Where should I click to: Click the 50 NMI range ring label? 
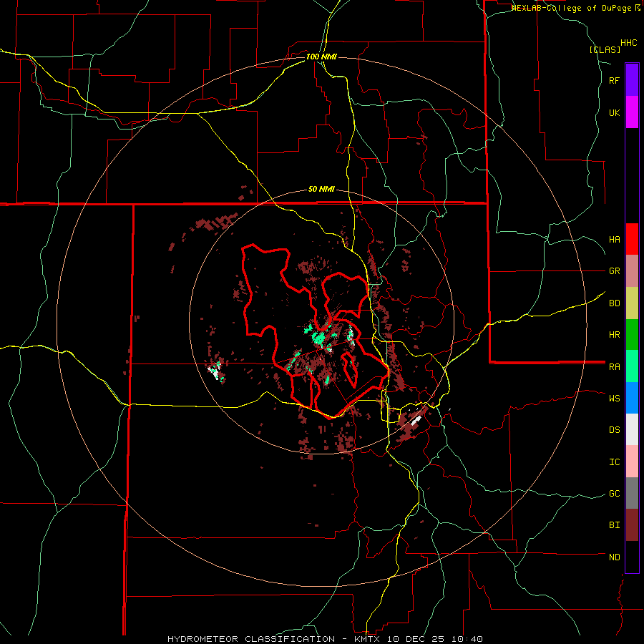(321, 190)
